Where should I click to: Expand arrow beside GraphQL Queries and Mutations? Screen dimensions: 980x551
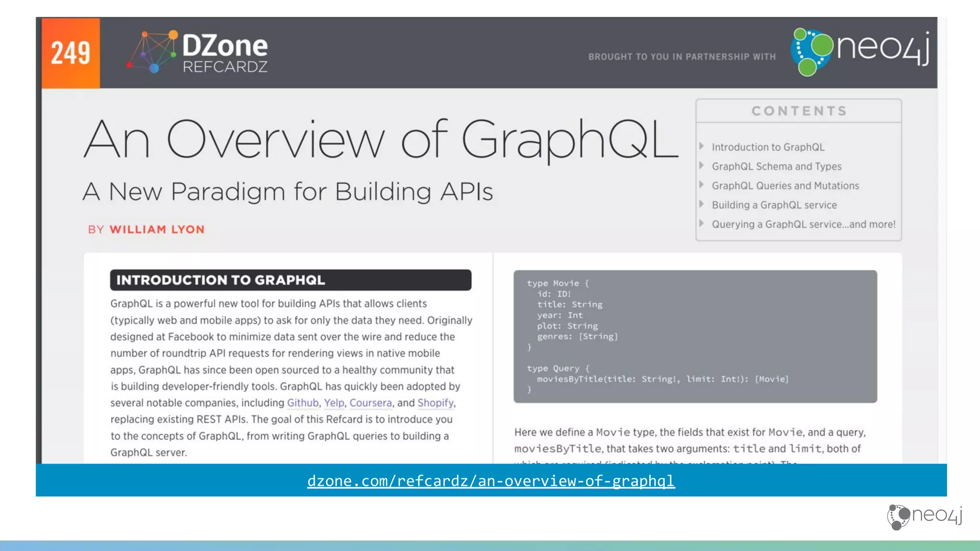click(x=702, y=185)
